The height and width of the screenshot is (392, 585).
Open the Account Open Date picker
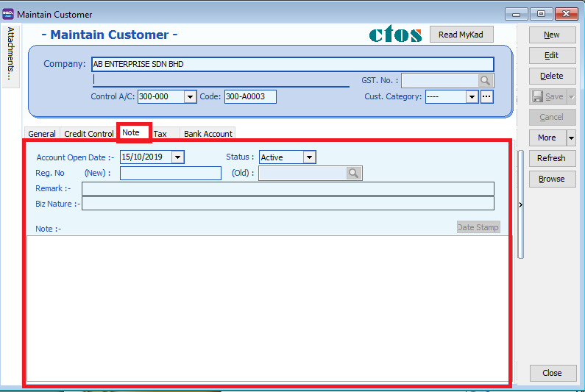pos(177,157)
